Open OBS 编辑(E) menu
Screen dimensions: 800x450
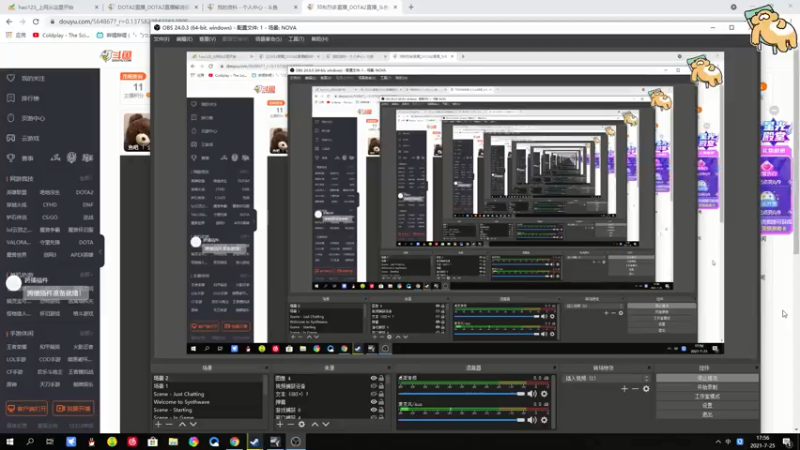tap(184, 39)
